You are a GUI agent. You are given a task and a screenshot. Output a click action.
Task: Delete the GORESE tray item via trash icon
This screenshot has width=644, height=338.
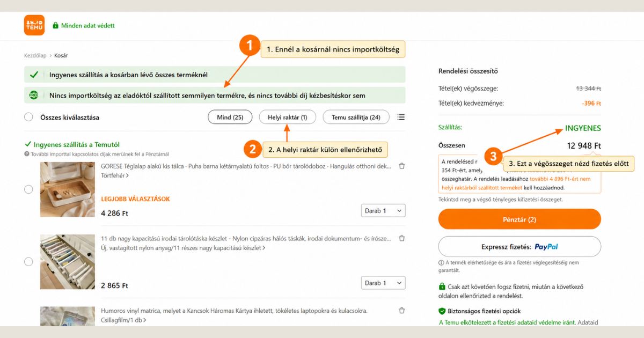point(401,166)
